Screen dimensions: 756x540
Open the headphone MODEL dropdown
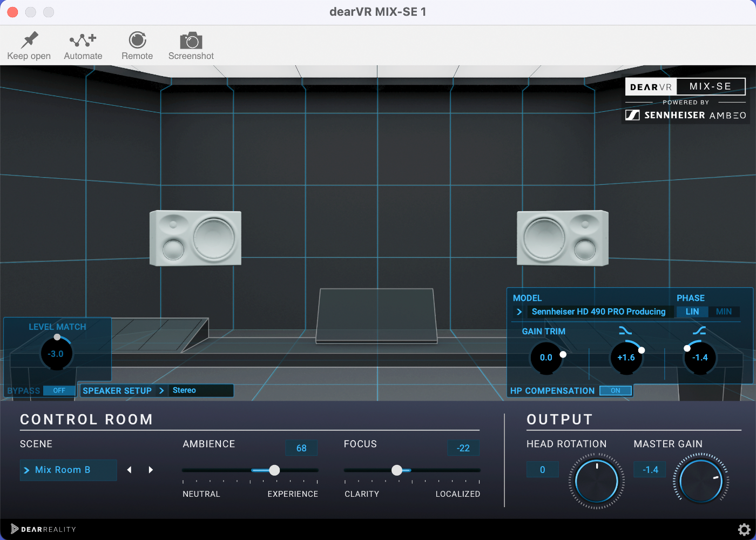[593, 312]
